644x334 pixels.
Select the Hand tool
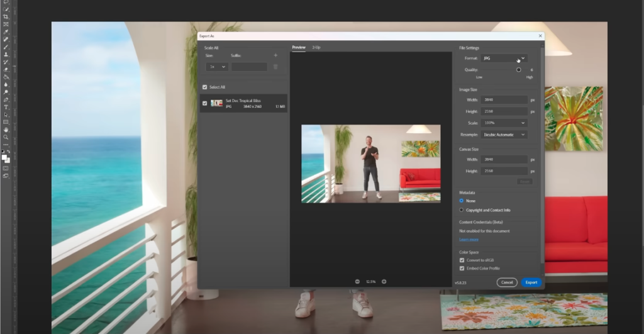pos(6,129)
